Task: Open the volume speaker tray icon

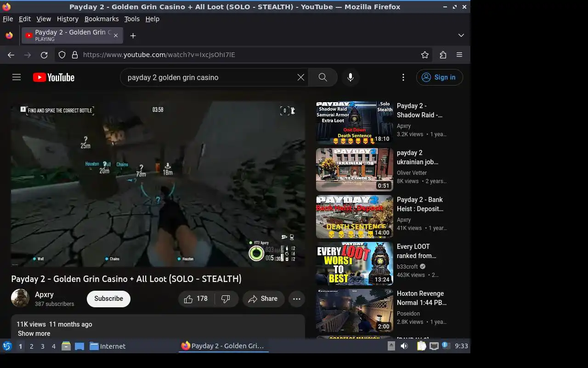Action: click(x=404, y=346)
